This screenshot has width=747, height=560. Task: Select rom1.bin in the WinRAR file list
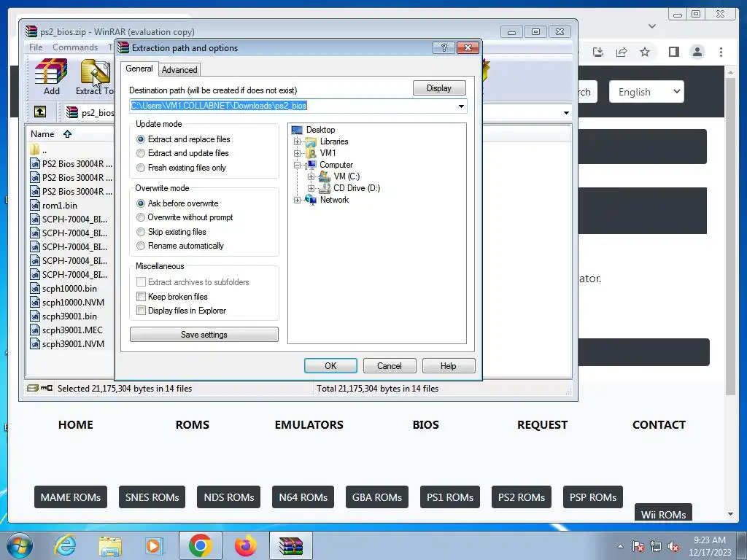coord(60,205)
